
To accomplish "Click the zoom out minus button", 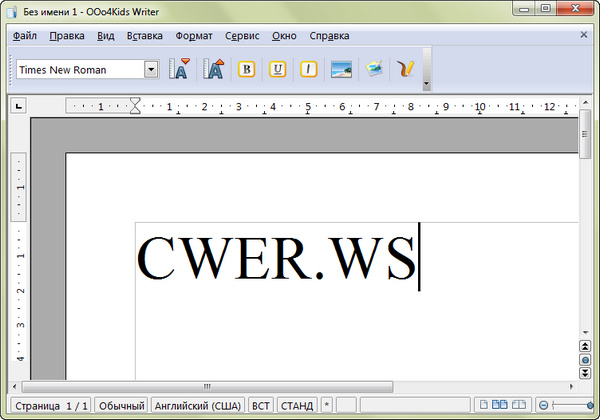I will pos(545,405).
